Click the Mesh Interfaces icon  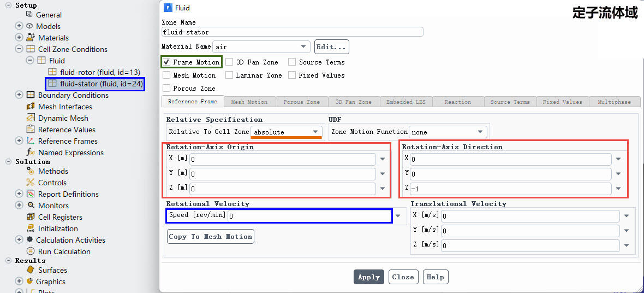[31, 107]
